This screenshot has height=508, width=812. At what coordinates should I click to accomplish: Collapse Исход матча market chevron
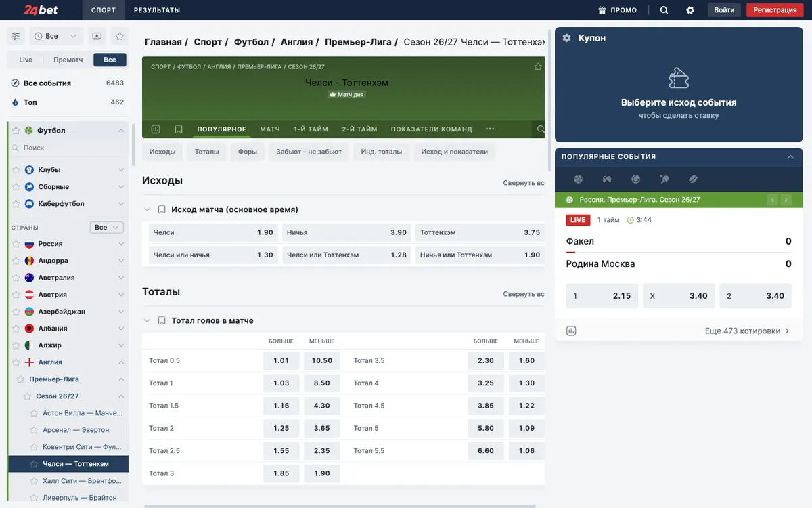[148, 209]
